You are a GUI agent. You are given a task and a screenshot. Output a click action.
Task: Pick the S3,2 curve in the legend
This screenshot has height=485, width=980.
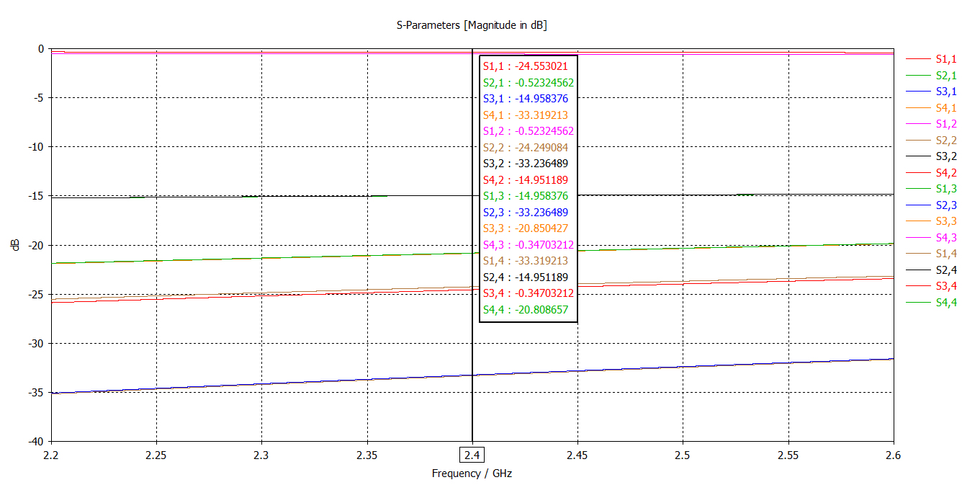945,156
